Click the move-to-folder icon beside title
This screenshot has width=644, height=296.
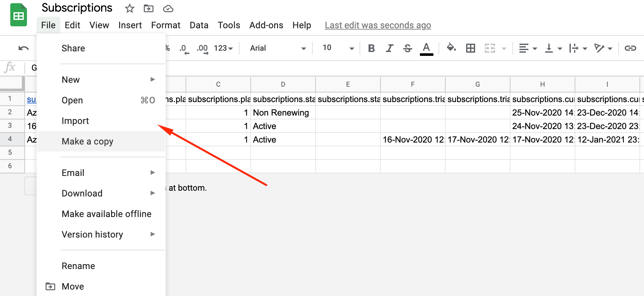(148, 8)
